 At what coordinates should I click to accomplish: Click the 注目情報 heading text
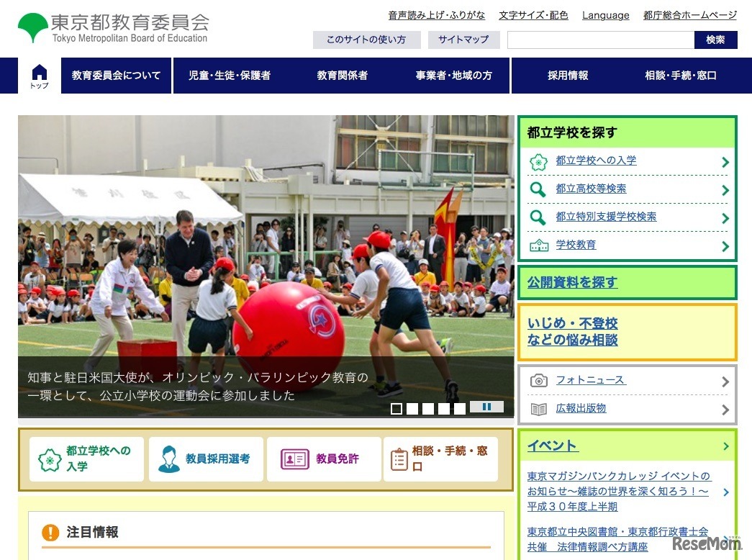coord(92,532)
